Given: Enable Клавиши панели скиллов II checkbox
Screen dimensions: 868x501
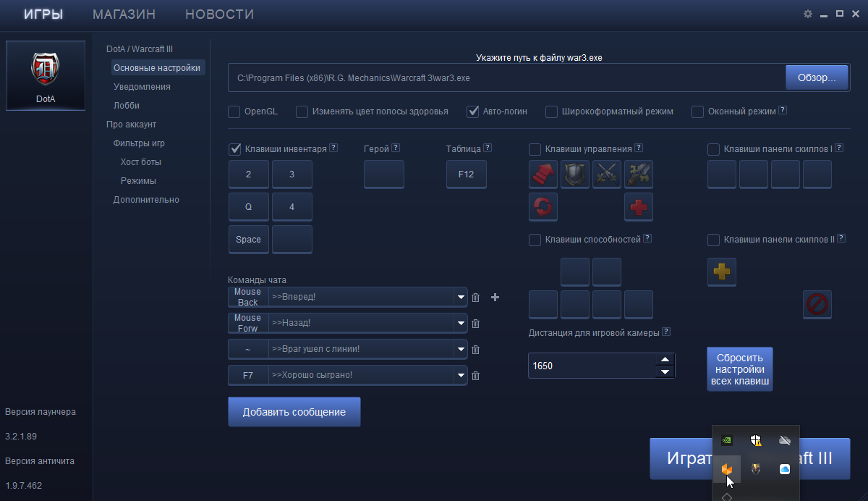Looking at the screenshot, I should [714, 240].
